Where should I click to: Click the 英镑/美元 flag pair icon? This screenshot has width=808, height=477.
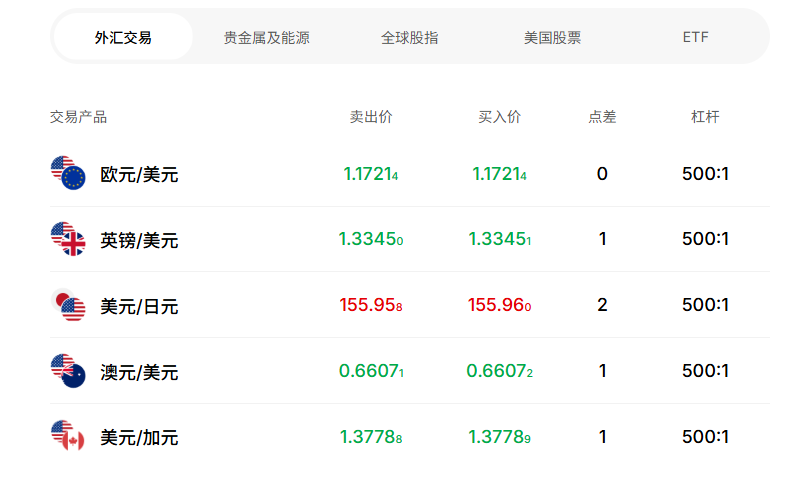click(68, 239)
